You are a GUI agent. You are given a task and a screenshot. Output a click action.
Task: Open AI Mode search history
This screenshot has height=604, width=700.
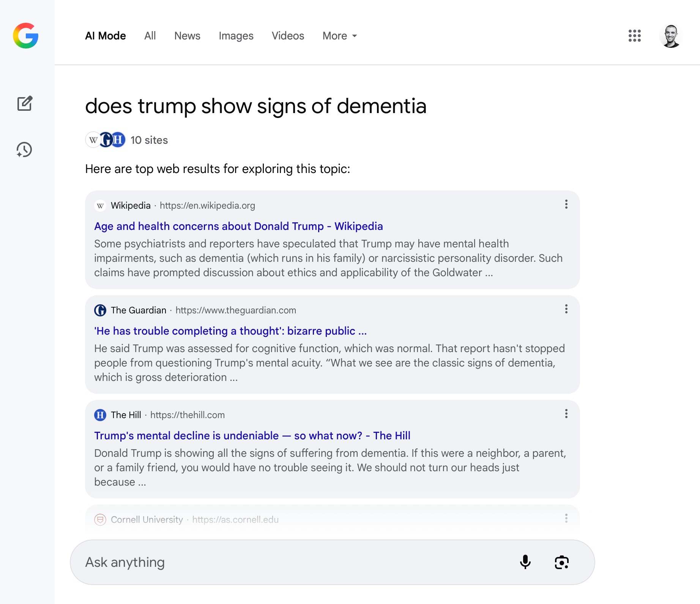(24, 149)
